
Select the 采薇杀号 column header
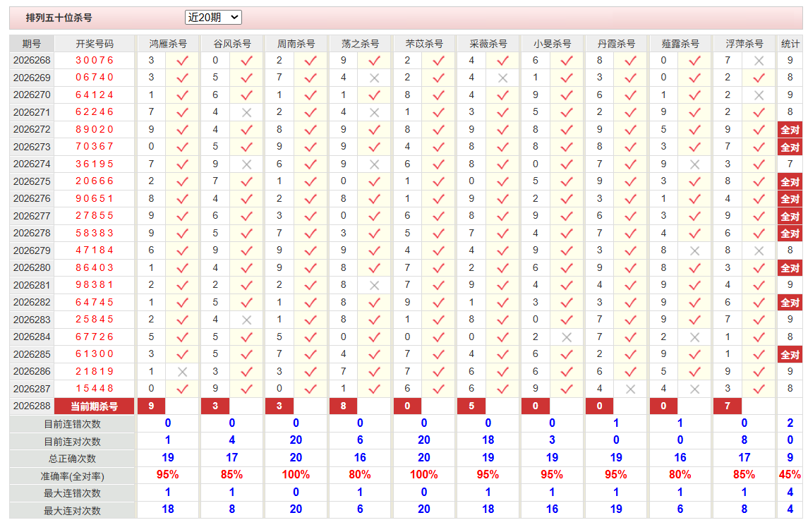point(488,44)
